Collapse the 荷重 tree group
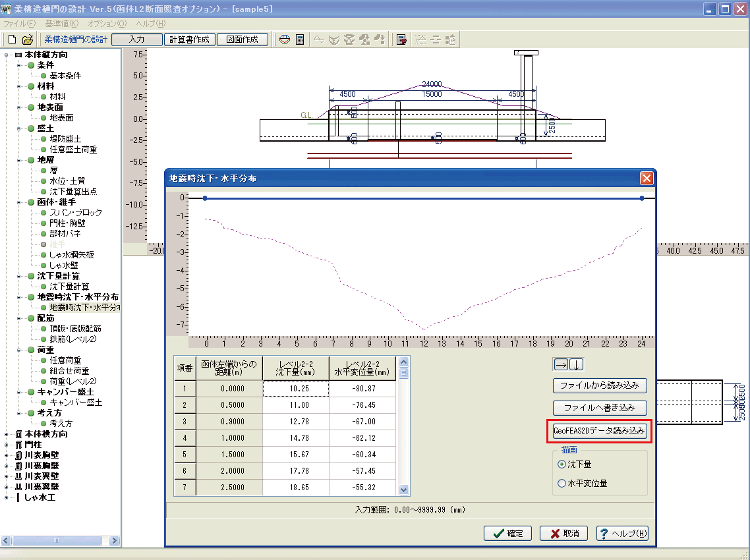Image resolution: width=750 pixels, height=560 pixels. 18,350
